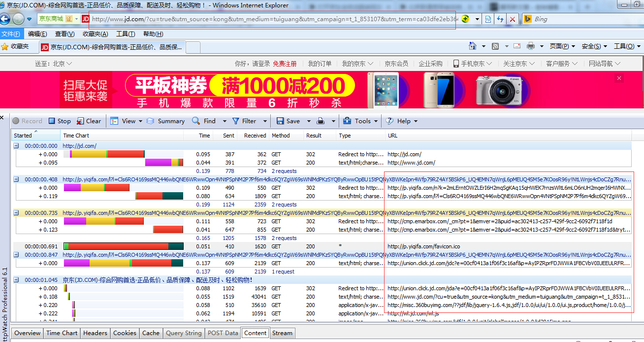Open the 页面(P) dropdown menu
Image resolution: width=644 pixels, height=342 pixels.
coord(562,46)
